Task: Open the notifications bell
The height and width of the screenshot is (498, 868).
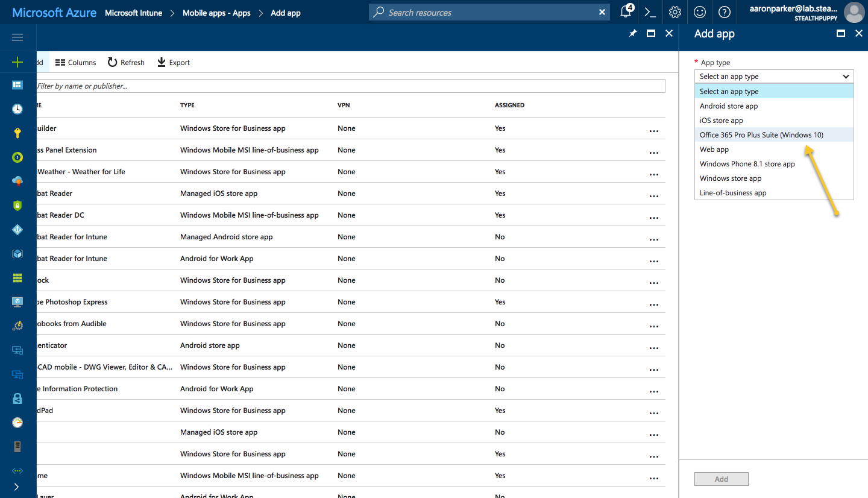Action: [x=626, y=12]
